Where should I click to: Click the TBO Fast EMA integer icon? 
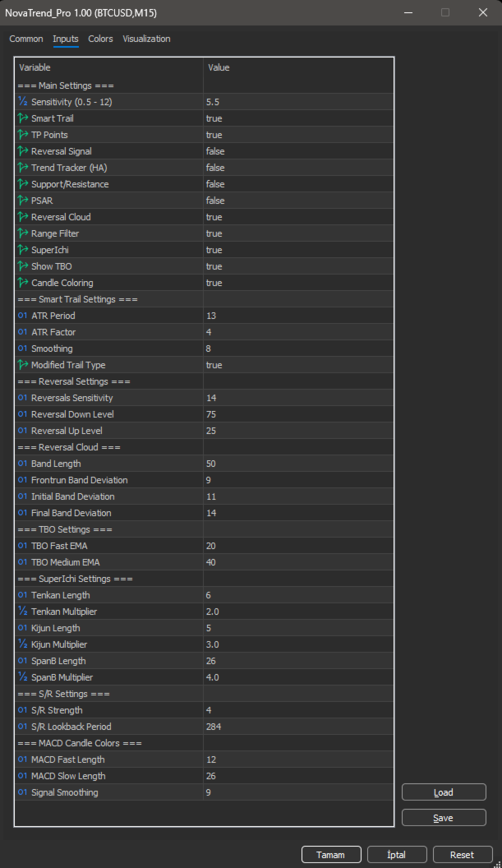point(23,546)
